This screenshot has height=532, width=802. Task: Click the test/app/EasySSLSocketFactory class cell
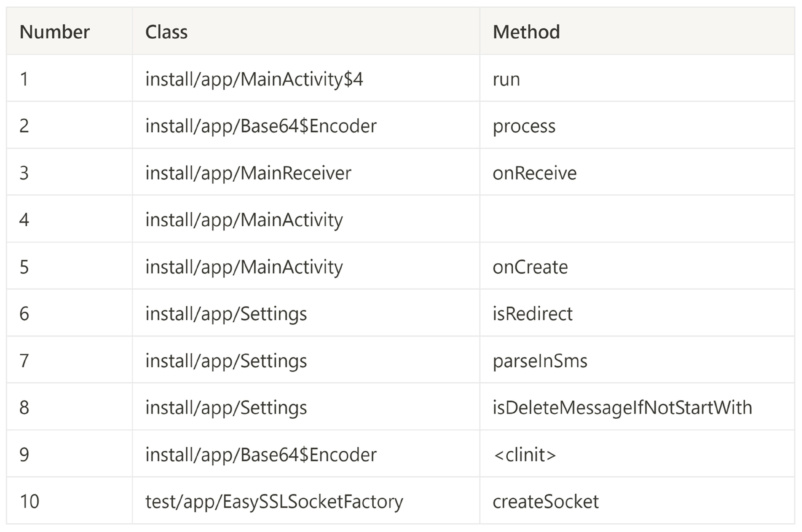(274, 501)
